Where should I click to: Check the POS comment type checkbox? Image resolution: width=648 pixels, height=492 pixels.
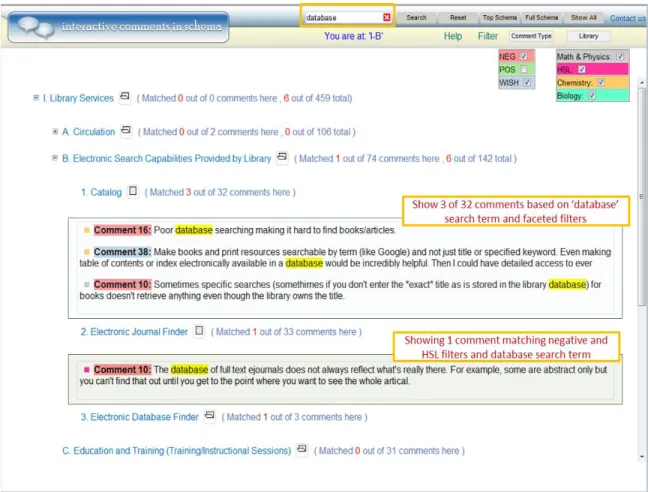pyautogui.click(x=524, y=69)
